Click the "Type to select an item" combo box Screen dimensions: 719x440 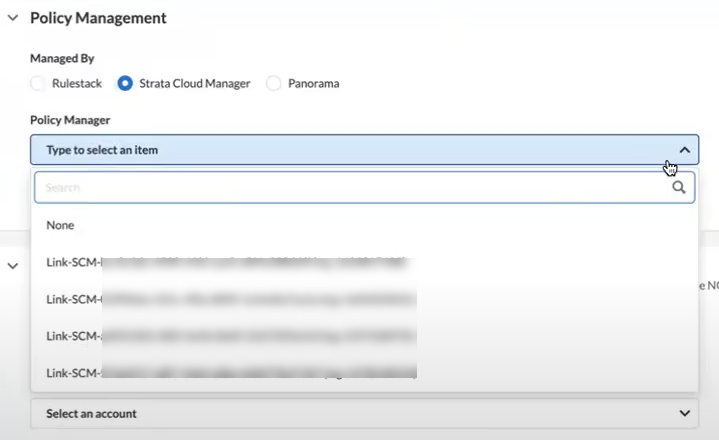365,150
